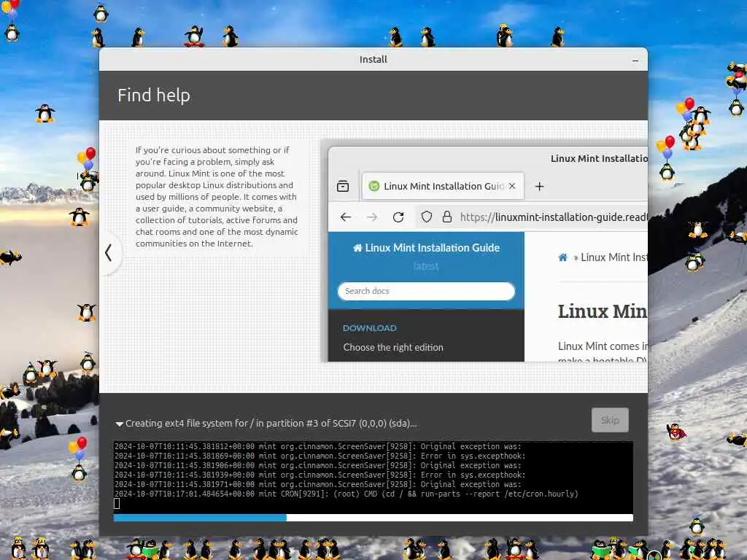747x560 pixels.
Task: Click the padlock icon in address bar
Action: pos(447,217)
